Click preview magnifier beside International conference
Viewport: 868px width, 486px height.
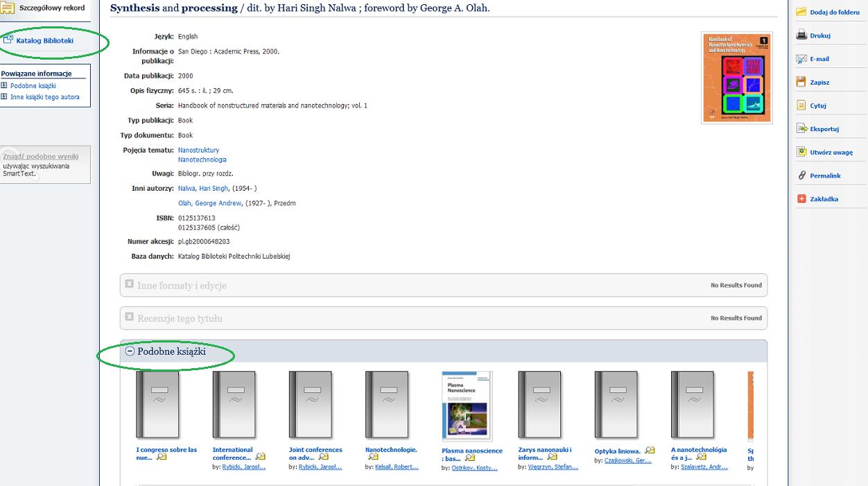coord(260,457)
